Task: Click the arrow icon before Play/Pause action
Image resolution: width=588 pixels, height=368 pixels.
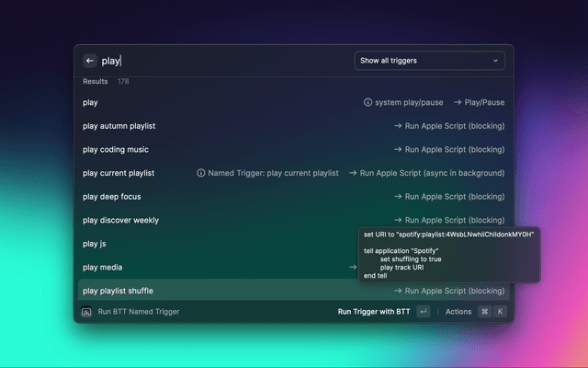Action: pos(457,102)
